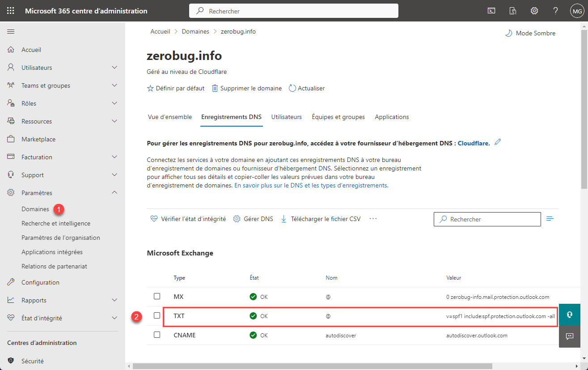Image resolution: width=588 pixels, height=370 pixels.
Task: Open the Équipes et groupes tab
Action: [x=338, y=117]
